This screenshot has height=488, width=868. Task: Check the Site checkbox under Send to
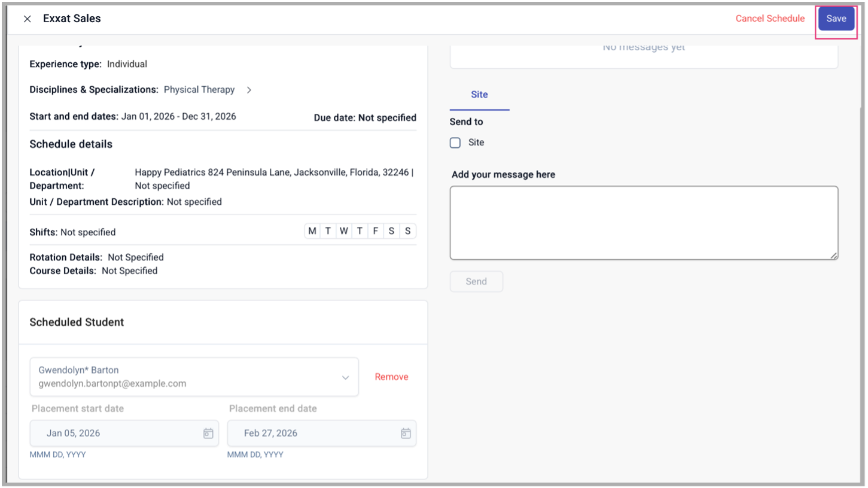tap(455, 143)
